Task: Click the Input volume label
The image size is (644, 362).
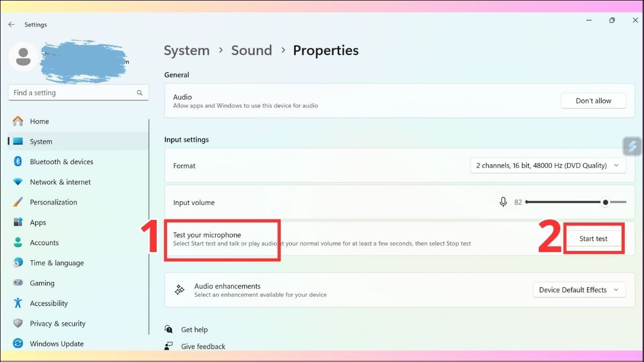Action: 194,203
